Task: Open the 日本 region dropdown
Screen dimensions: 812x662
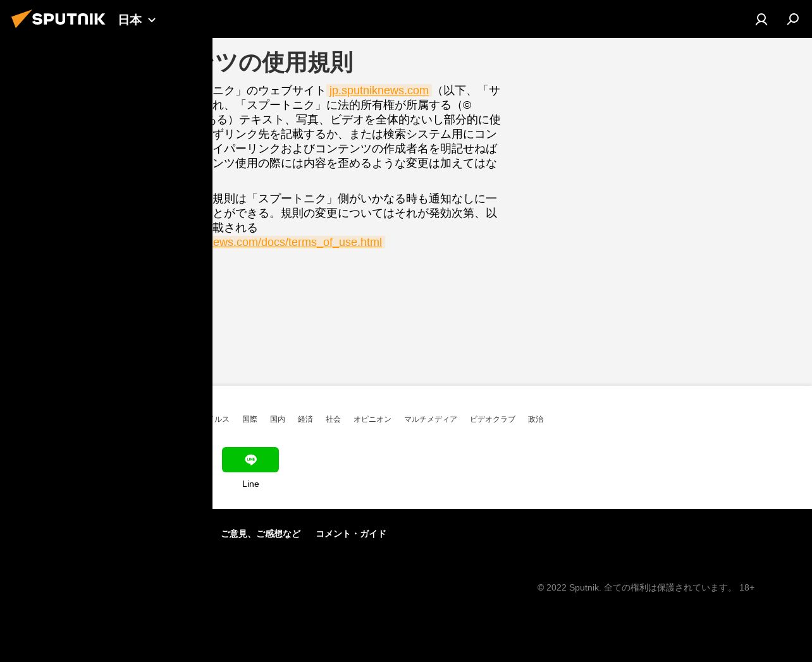Action: point(137,20)
